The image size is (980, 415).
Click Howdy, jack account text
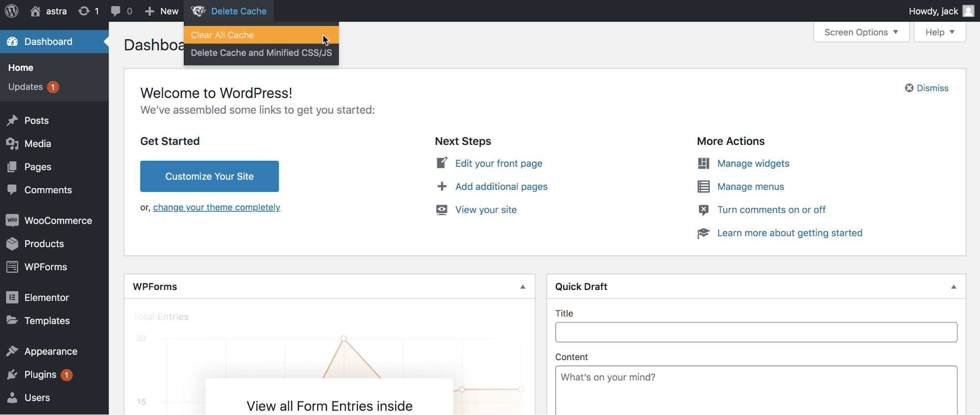(x=933, y=11)
